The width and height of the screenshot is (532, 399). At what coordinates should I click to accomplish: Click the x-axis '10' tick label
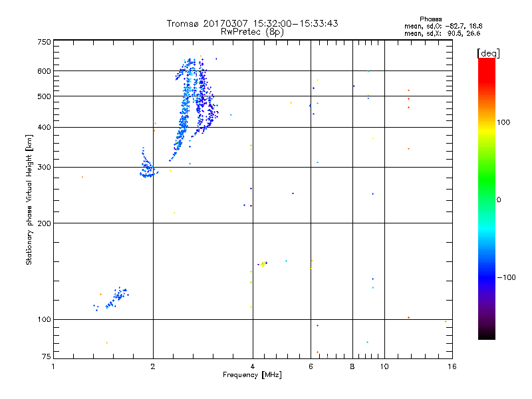tap(384, 366)
